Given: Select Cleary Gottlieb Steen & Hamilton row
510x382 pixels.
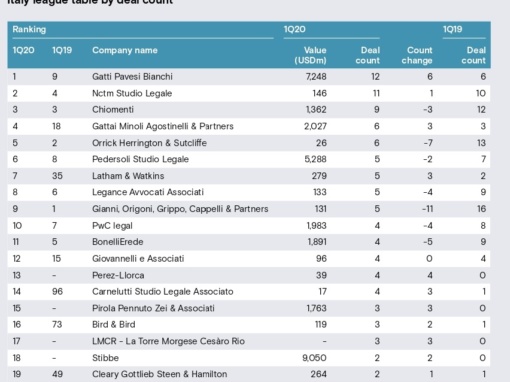Looking at the screenshot, I should [249, 374].
